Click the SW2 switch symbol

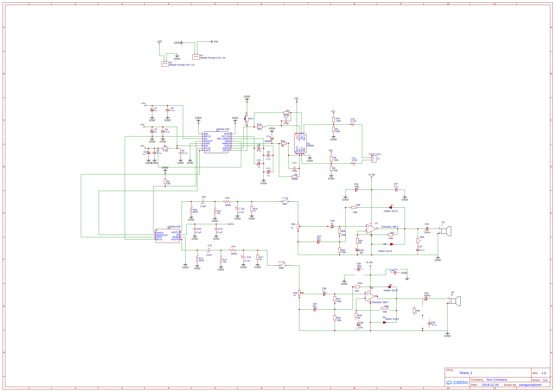[282, 265]
